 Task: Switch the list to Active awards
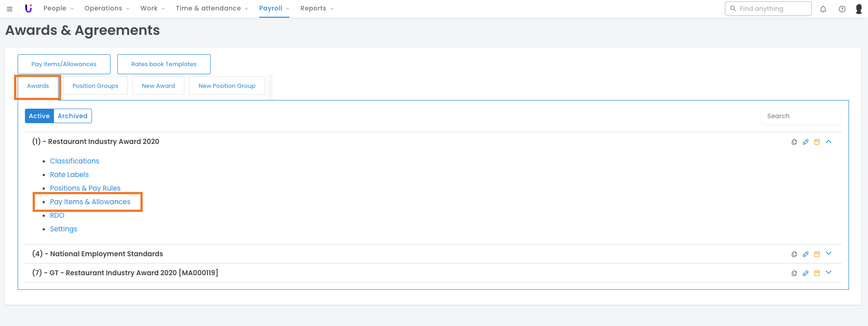click(39, 116)
